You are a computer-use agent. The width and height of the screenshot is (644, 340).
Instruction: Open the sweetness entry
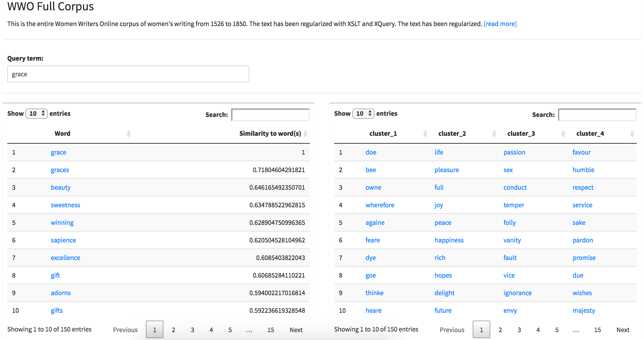coord(65,205)
